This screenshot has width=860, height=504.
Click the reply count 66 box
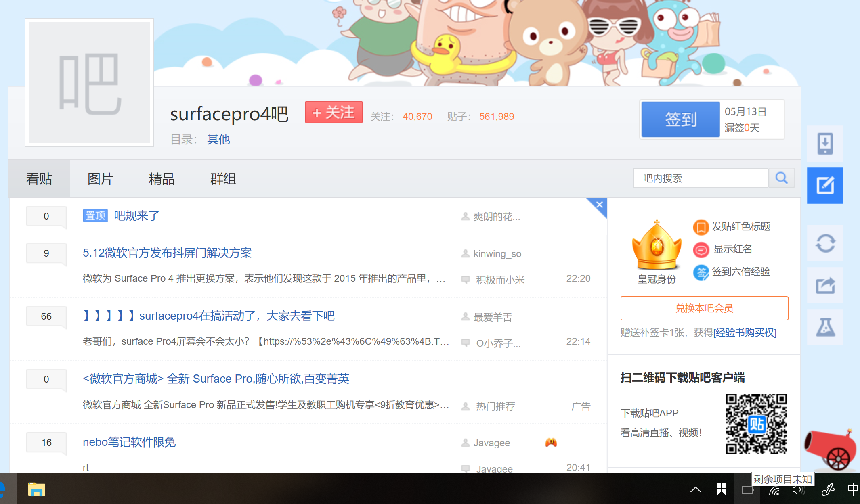46,316
